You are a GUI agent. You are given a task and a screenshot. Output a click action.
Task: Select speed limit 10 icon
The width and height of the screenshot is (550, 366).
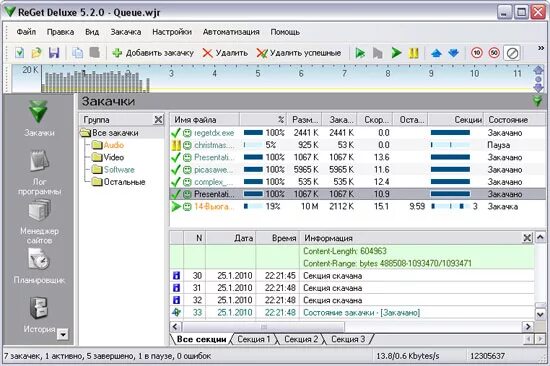pos(477,53)
